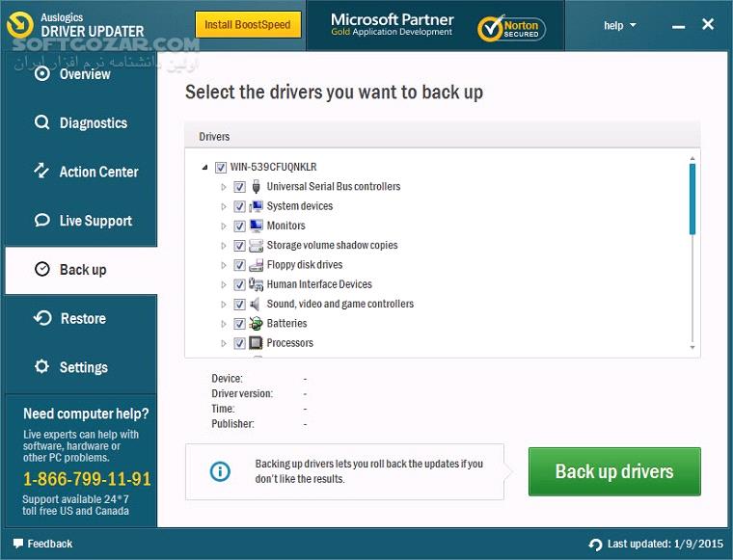The width and height of the screenshot is (733, 560).
Task: Click the driver list scroll-down arrow
Action: [692, 348]
